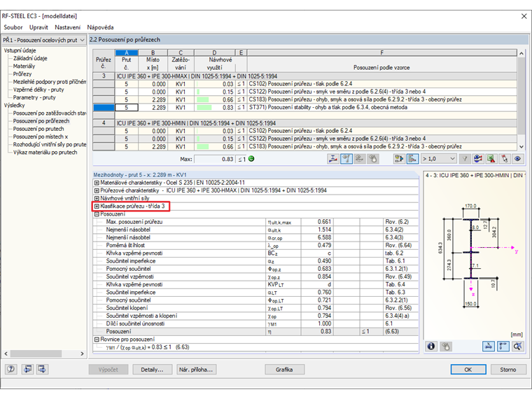Click the Max design ratio field 0.83
Viewport: 532px width, 399px height.
click(x=214, y=159)
